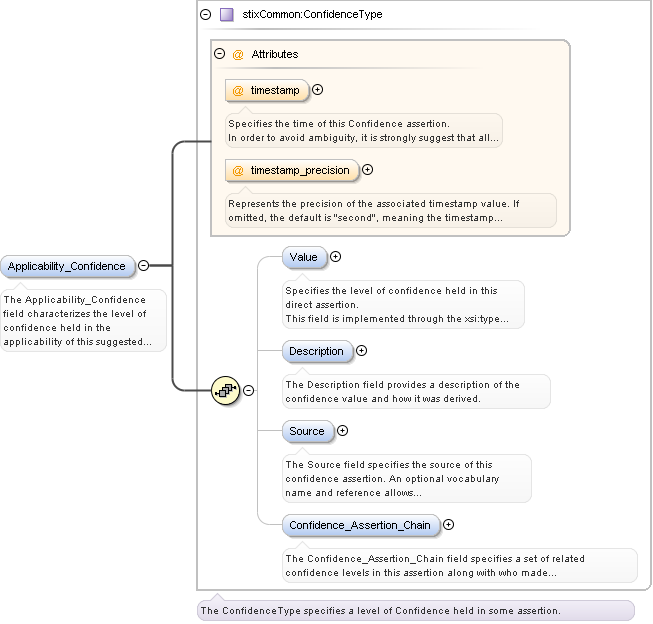The image size is (653, 624).
Task: Collapse the stixCommon:ConfidenceType box
Action: 206,15
